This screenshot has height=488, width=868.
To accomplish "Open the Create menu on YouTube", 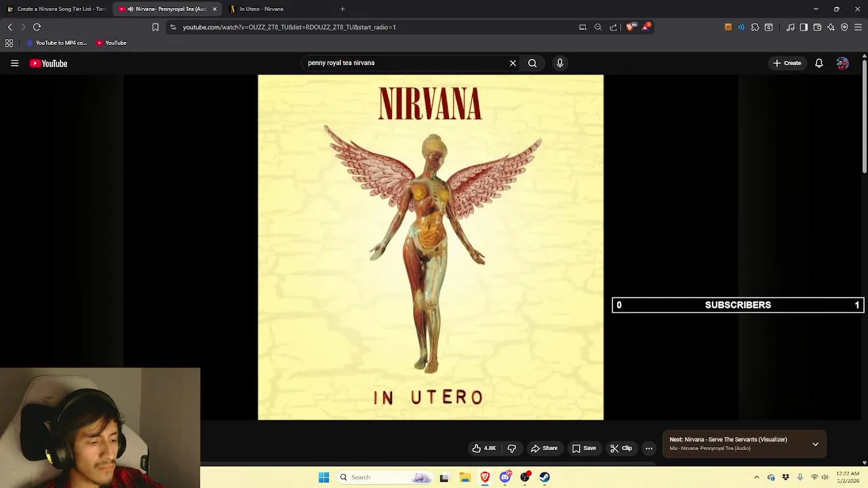I will pyautogui.click(x=787, y=63).
